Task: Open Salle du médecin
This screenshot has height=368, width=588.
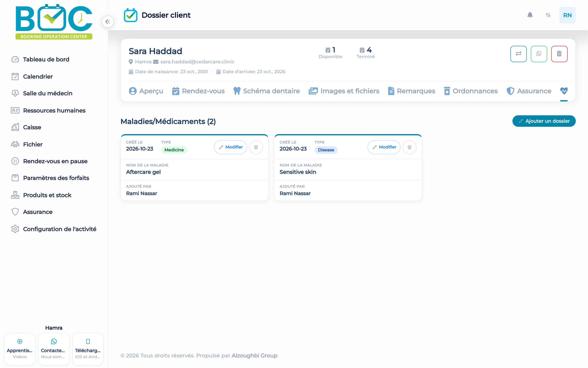Action: (42, 93)
